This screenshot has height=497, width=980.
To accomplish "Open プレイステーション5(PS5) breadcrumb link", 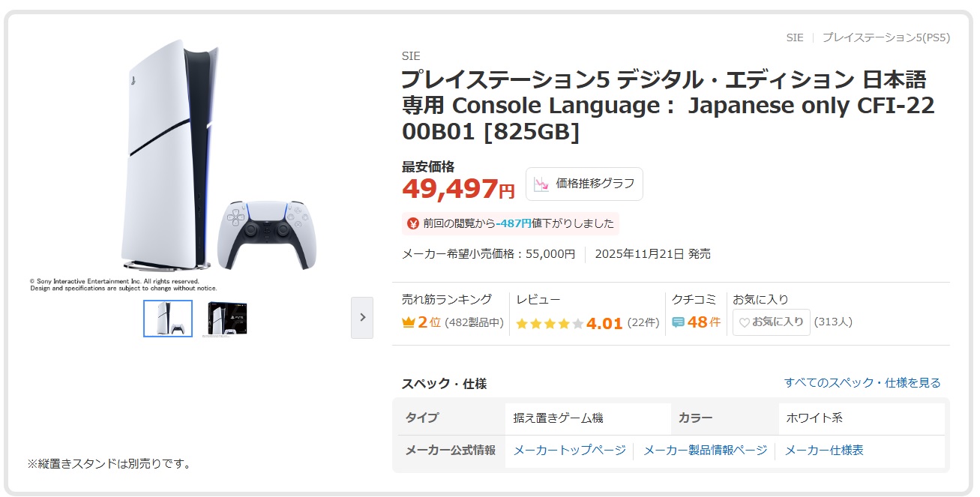I will tap(886, 37).
